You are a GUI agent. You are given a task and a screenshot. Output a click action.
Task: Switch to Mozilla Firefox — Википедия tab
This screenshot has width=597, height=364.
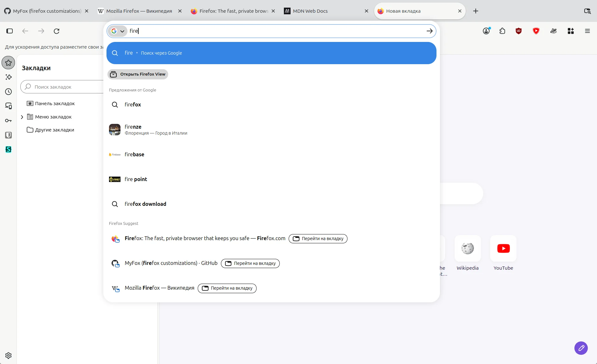point(140,11)
